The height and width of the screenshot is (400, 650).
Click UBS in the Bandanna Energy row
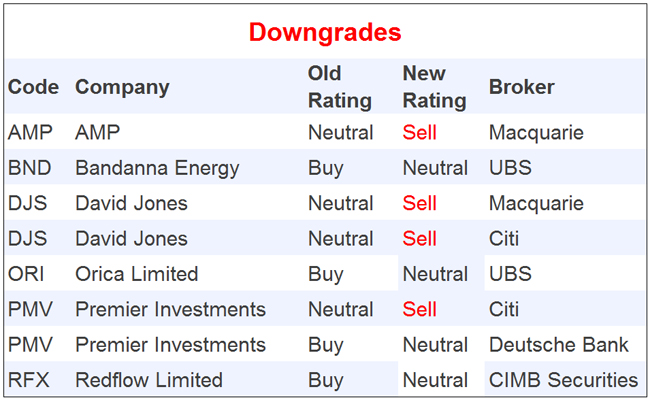click(510, 168)
